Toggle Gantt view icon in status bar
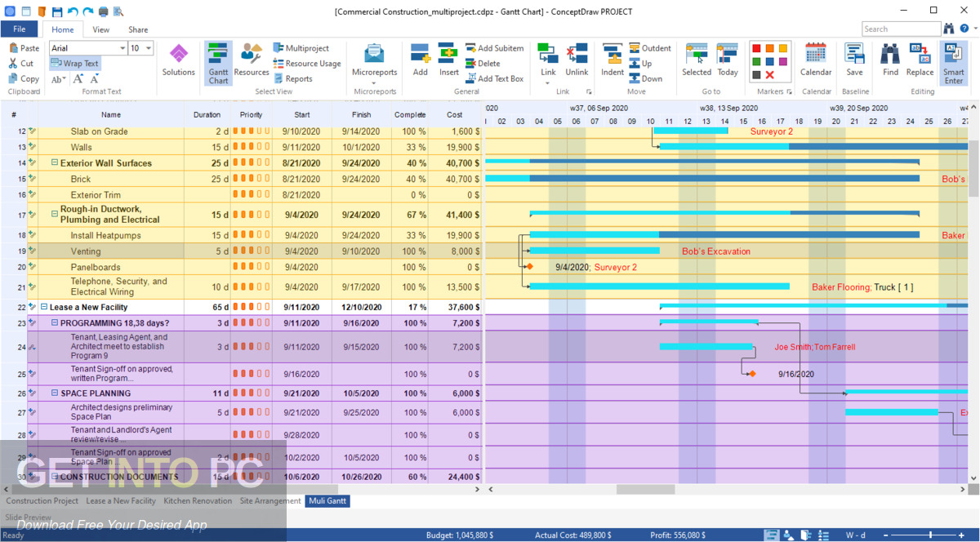 click(771, 535)
